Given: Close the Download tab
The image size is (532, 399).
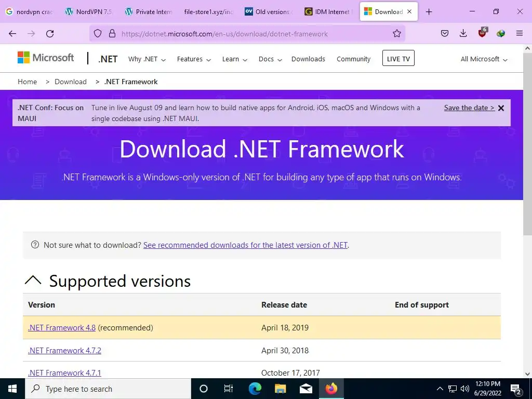Looking at the screenshot, I should point(409,11).
